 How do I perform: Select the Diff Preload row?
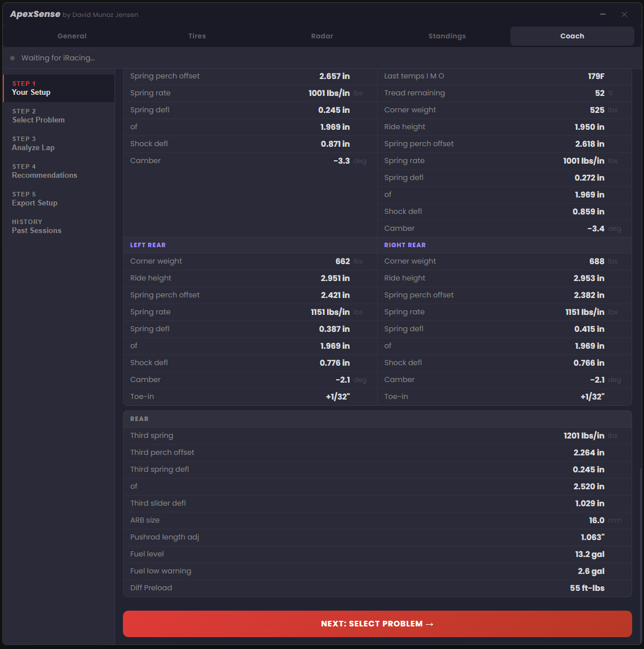[377, 587]
